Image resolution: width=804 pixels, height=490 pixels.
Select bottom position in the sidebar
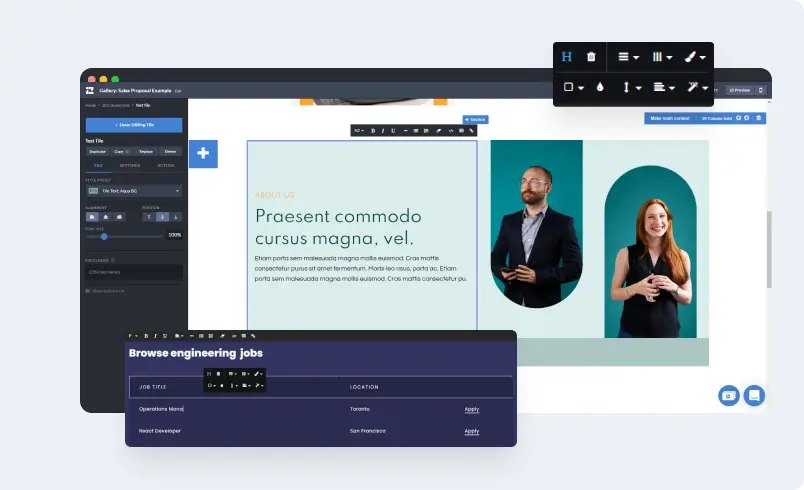click(175, 217)
